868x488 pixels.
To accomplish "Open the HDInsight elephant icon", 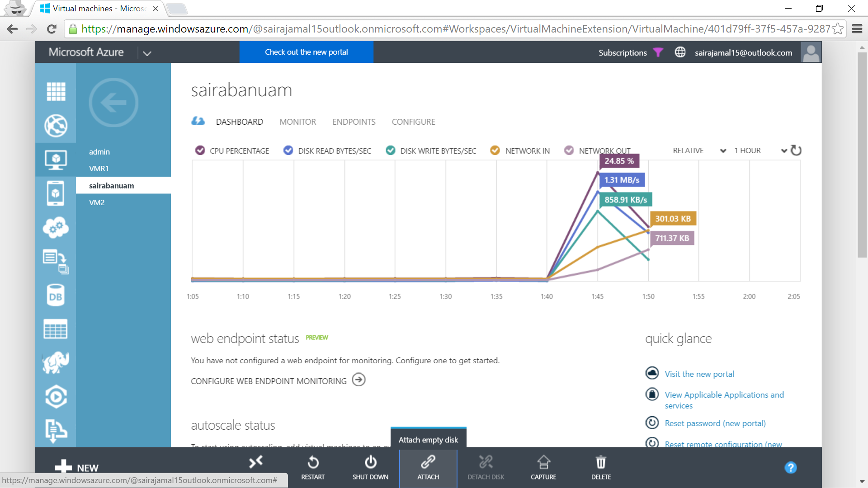I will [56, 363].
